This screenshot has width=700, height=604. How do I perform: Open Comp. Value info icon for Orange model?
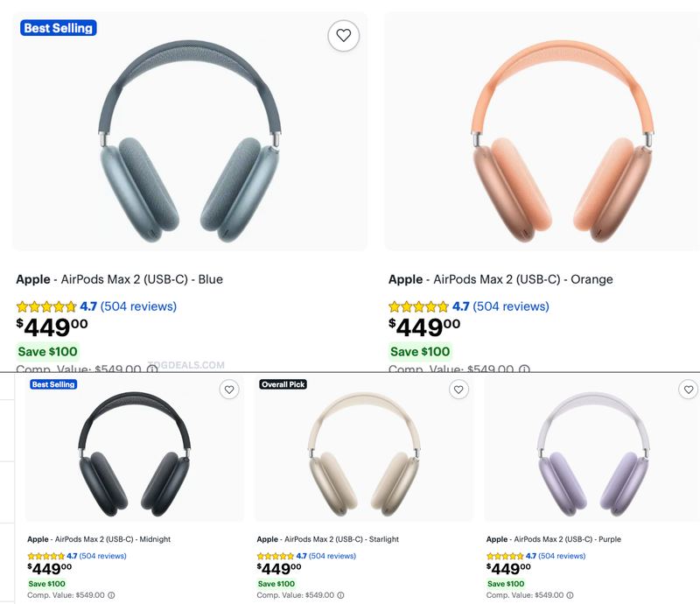click(524, 369)
